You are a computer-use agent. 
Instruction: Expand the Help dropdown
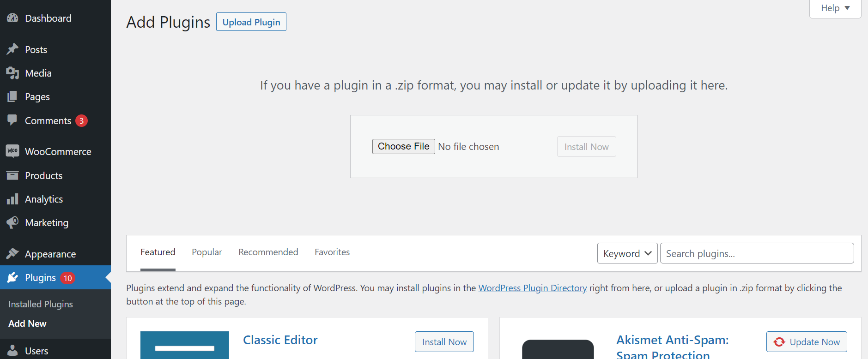tap(835, 8)
